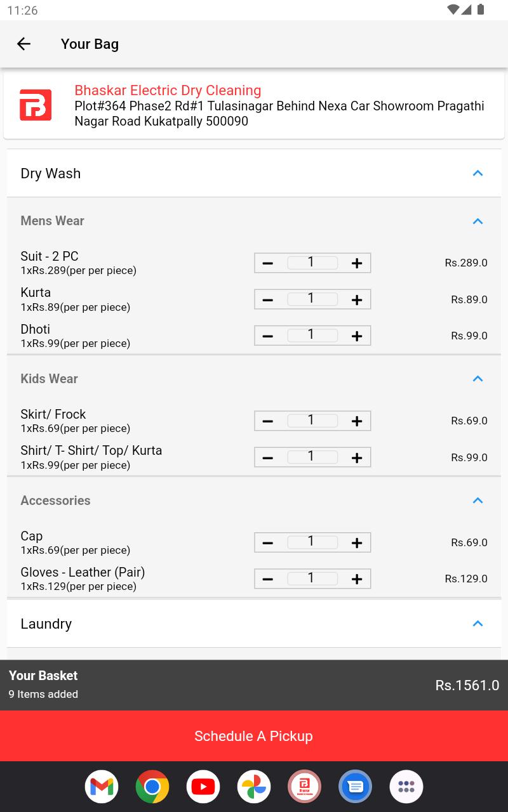Viewport: 508px width, 812px height.
Task: Open YouTube app in dock
Action: (x=203, y=787)
